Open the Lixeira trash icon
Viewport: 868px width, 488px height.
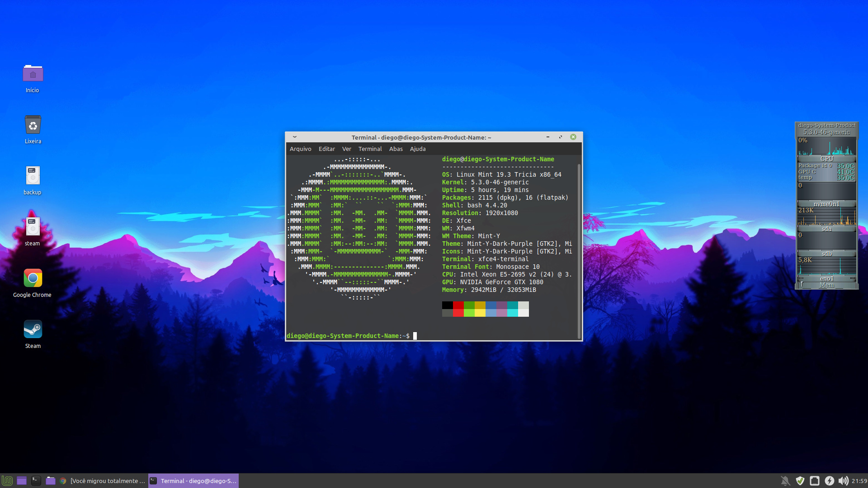click(x=33, y=125)
